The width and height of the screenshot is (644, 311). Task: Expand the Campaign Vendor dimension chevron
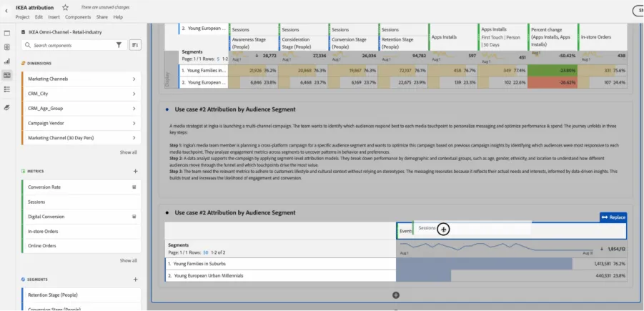click(134, 123)
